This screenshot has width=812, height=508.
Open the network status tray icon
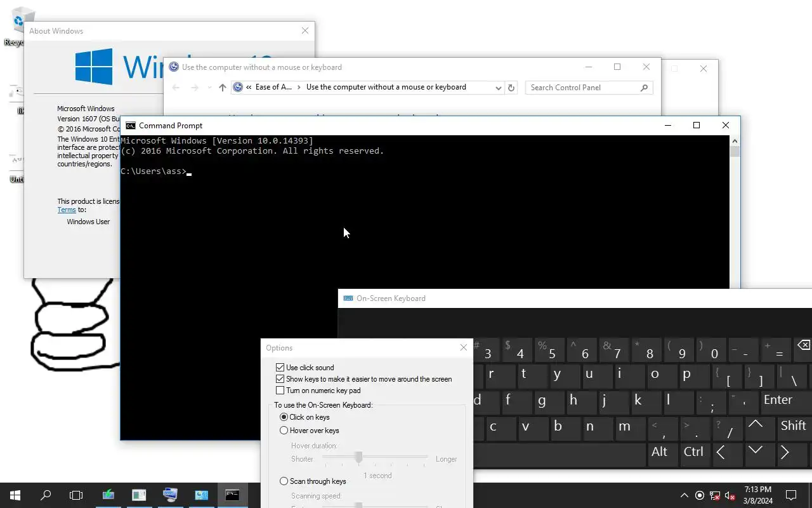715,495
